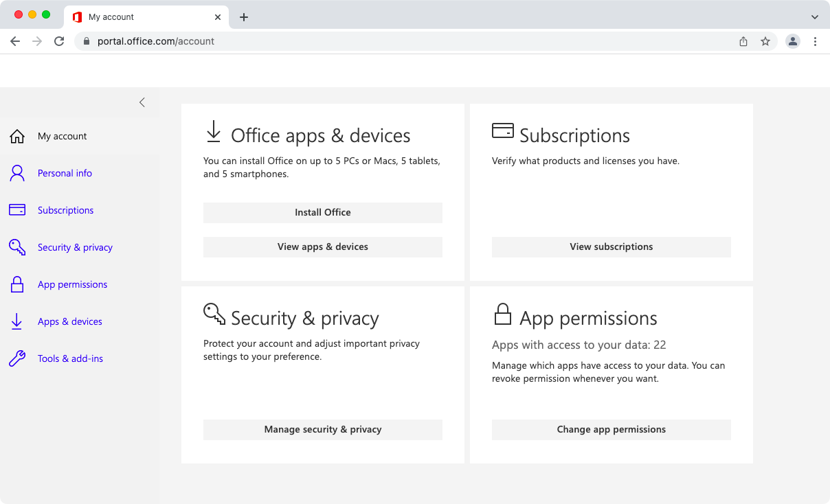Click 'Verify what products and licenses you have'

pyautogui.click(x=585, y=161)
